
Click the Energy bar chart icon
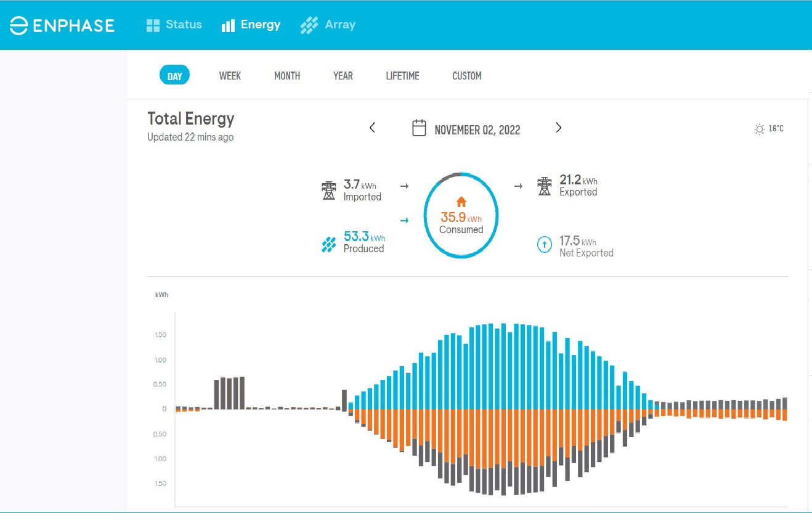tap(228, 25)
